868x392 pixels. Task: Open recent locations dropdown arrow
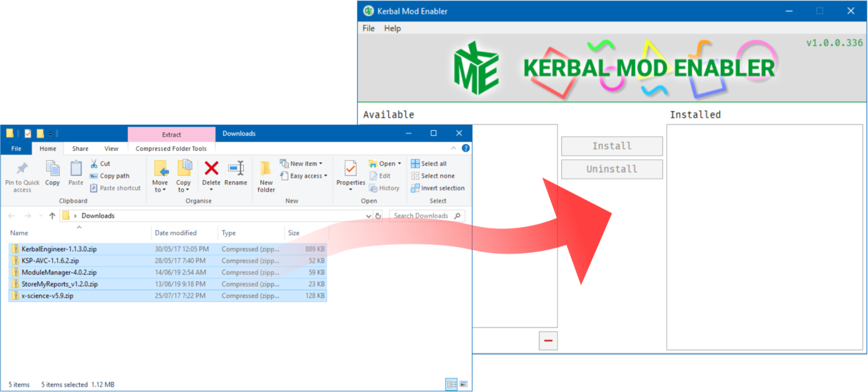[40, 216]
